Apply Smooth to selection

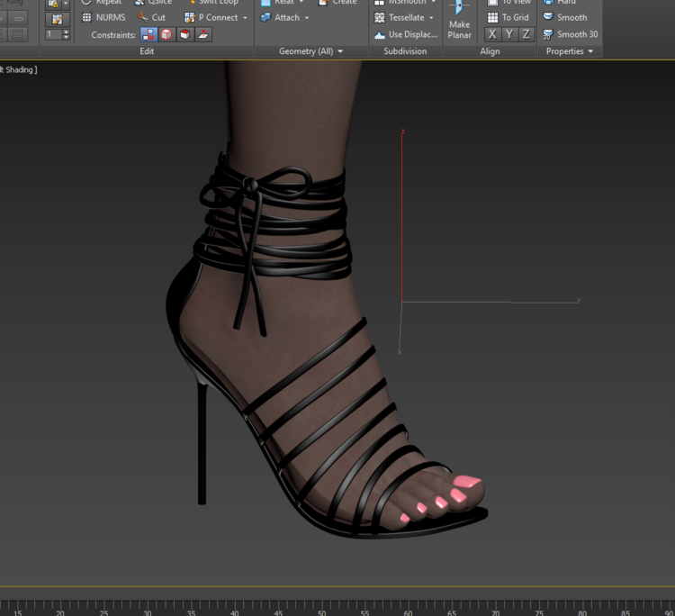[x=565, y=17]
